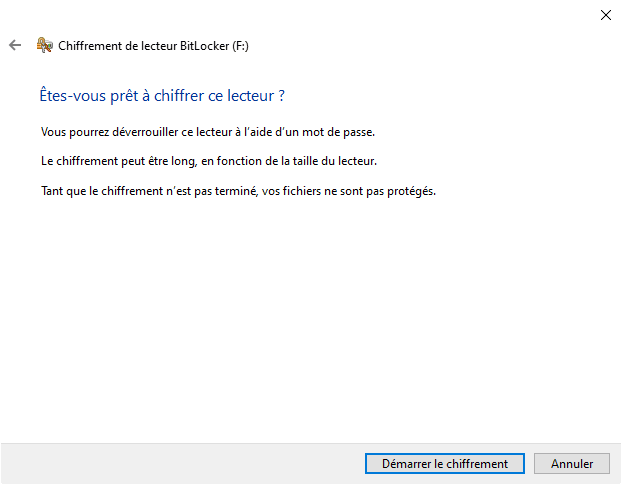The width and height of the screenshot is (622, 485).
Task: Click the word protégés in the warning line
Action: point(412,190)
